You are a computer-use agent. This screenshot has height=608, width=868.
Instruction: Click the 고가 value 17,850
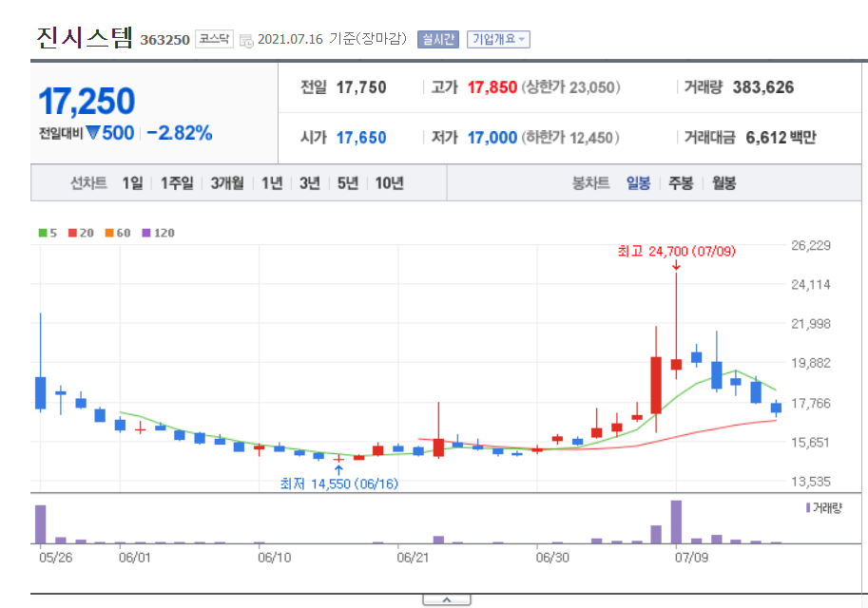(492, 87)
